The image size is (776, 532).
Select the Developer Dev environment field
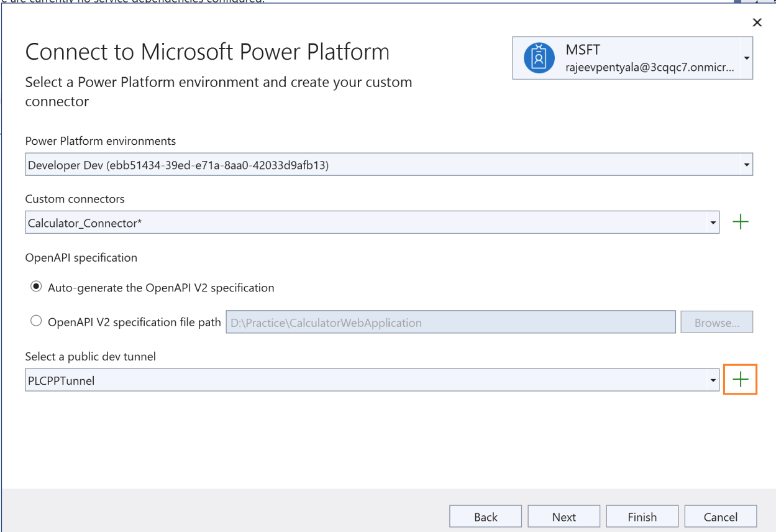[x=373, y=164]
